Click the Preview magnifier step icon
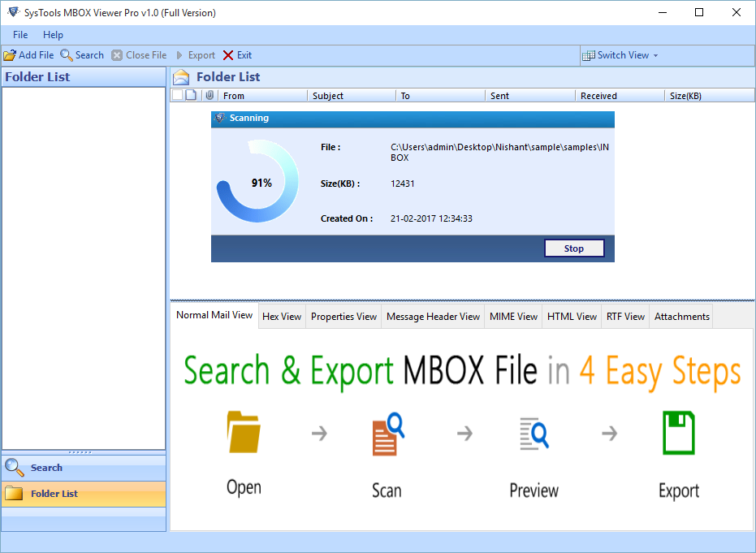This screenshot has height=553, width=756. coord(534,434)
